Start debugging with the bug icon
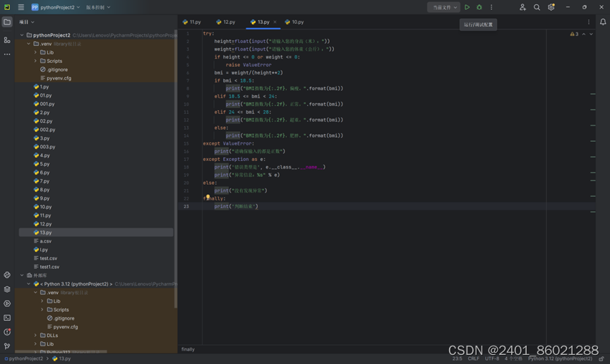The width and height of the screenshot is (610, 364). pyautogui.click(x=479, y=7)
